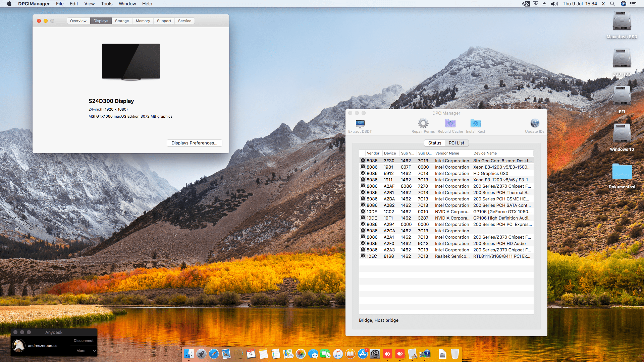
Task: Sort by the Vendor Name column header
Action: pos(453,153)
